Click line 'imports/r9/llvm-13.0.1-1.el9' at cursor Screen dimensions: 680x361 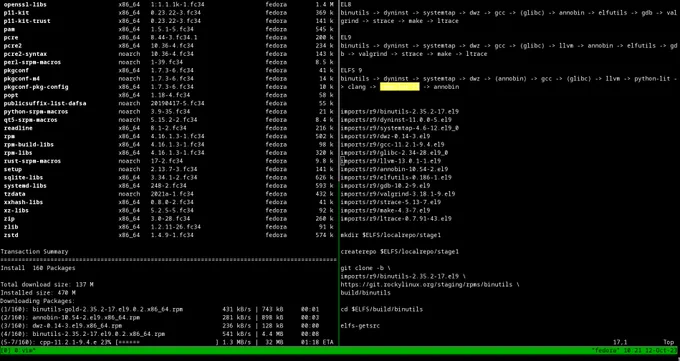pyautogui.click(x=391, y=161)
